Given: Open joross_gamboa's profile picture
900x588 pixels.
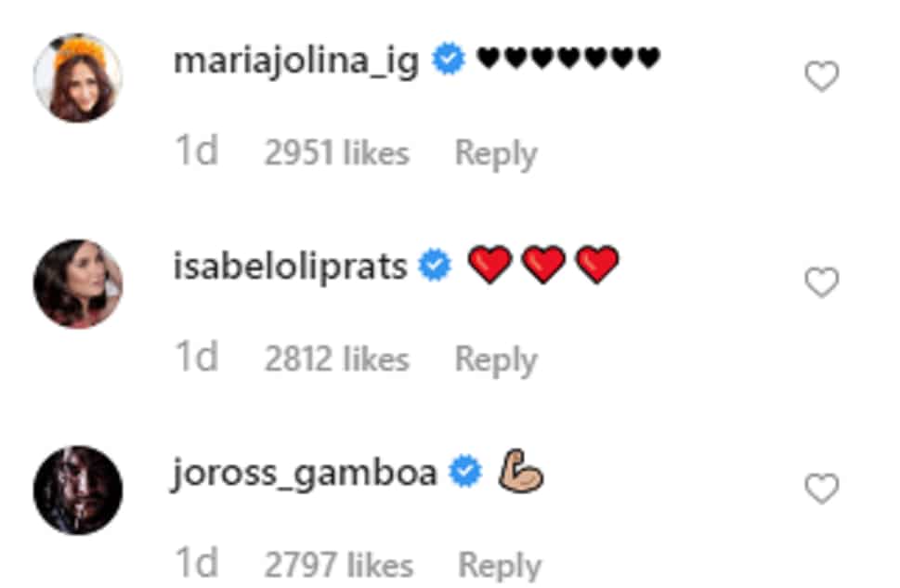Looking at the screenshot, I should [77, 490].
